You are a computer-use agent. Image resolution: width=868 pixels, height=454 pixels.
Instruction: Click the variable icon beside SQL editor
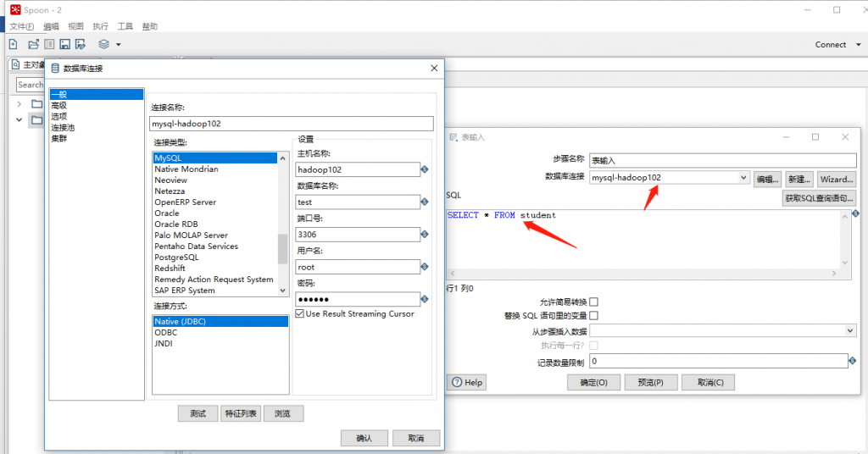point(855,213)
